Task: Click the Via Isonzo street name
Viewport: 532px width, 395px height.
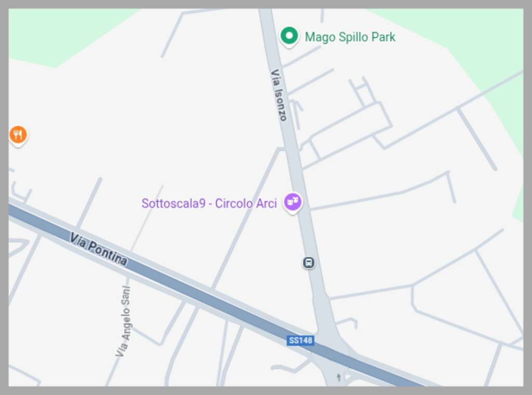Action: click(279, 95)
